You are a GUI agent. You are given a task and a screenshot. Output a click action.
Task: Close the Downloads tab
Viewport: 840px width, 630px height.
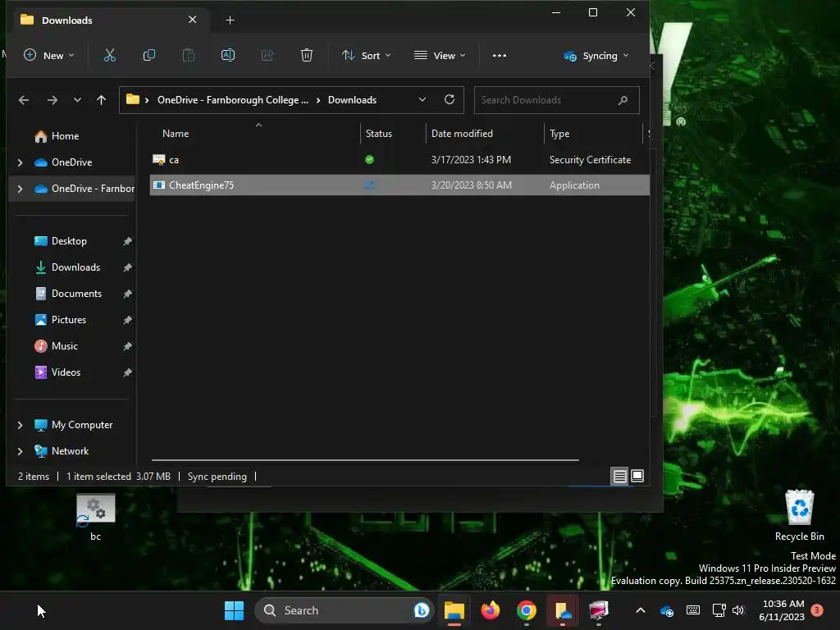(192, 20)
